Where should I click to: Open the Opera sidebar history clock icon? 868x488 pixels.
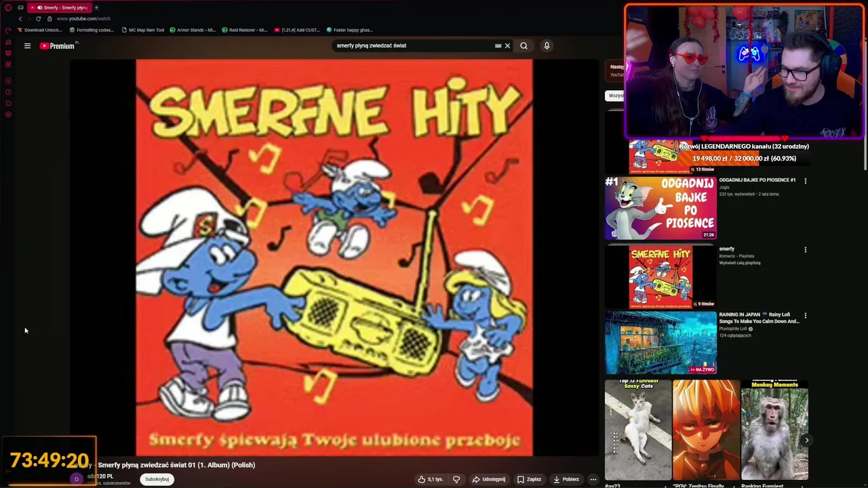8,91
